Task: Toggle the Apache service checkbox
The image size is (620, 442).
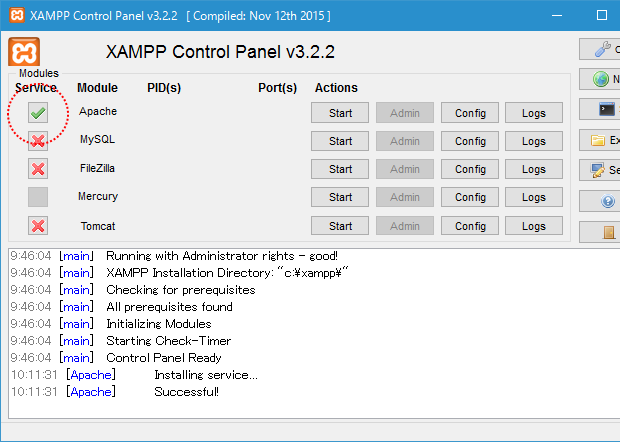Action: (38, 113)
